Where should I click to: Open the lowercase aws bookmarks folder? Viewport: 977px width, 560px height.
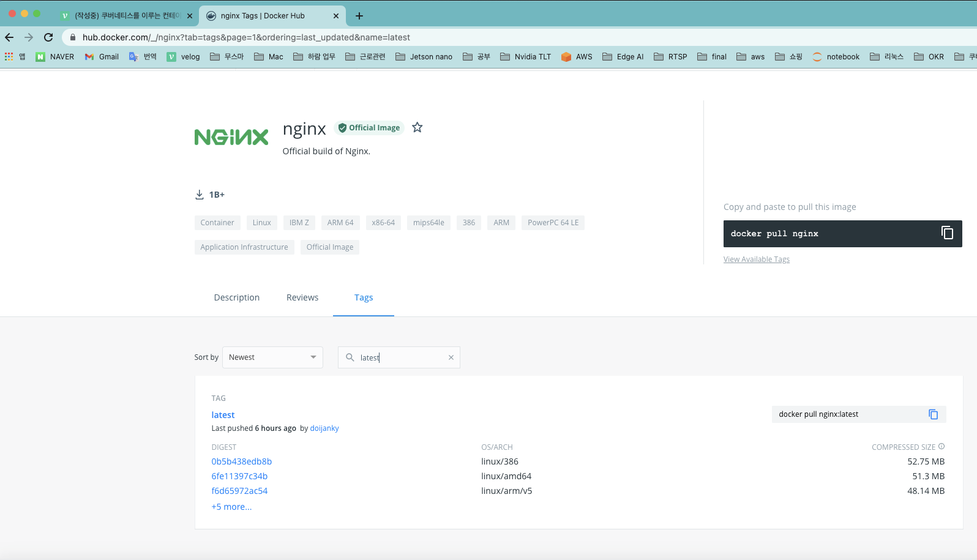[x=751, y=57]
